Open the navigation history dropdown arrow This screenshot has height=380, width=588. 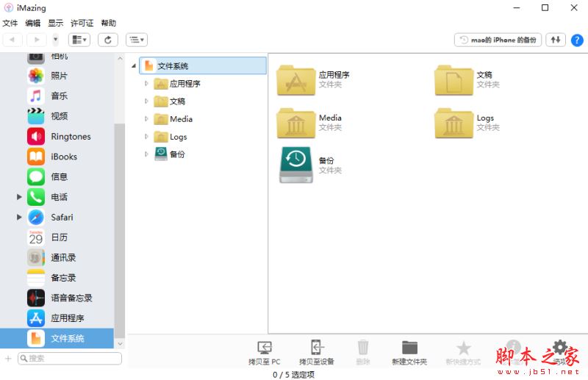click(x=56, y=40)
